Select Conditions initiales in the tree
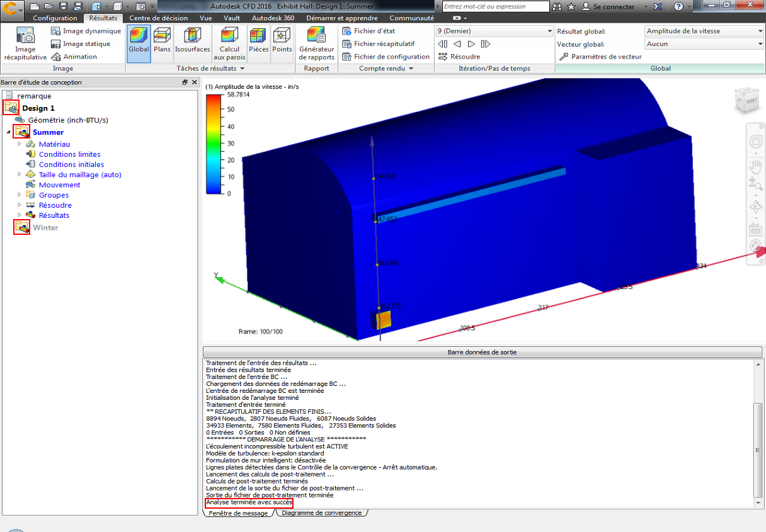The image size is (766, 532). coord(71,164)
